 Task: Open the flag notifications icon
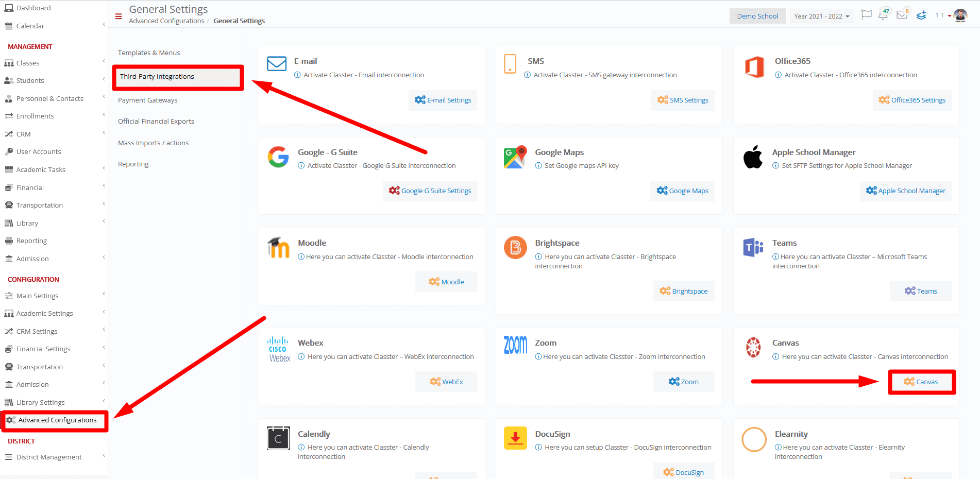click(866, 15)
